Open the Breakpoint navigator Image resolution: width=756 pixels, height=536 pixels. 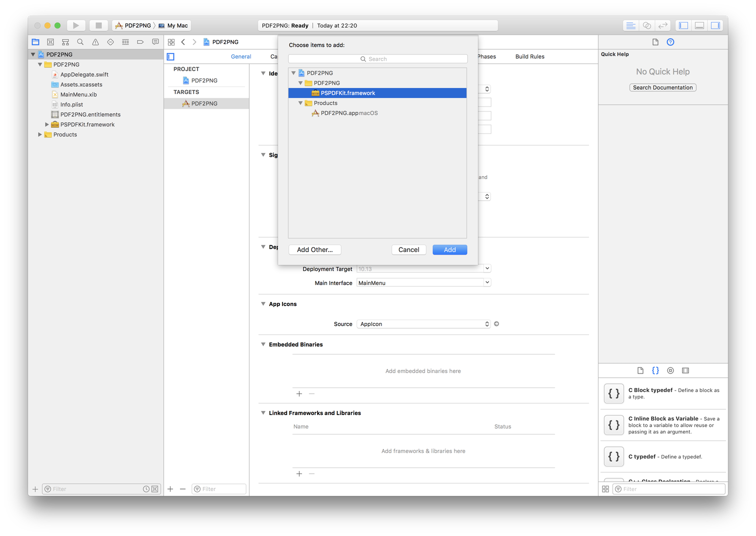tap(140, 42)
